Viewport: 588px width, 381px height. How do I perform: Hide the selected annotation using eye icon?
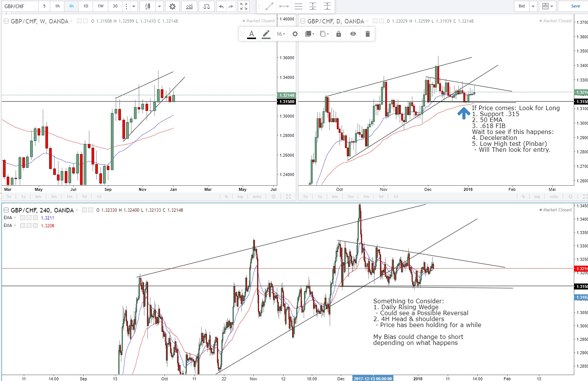coord(353,34)
